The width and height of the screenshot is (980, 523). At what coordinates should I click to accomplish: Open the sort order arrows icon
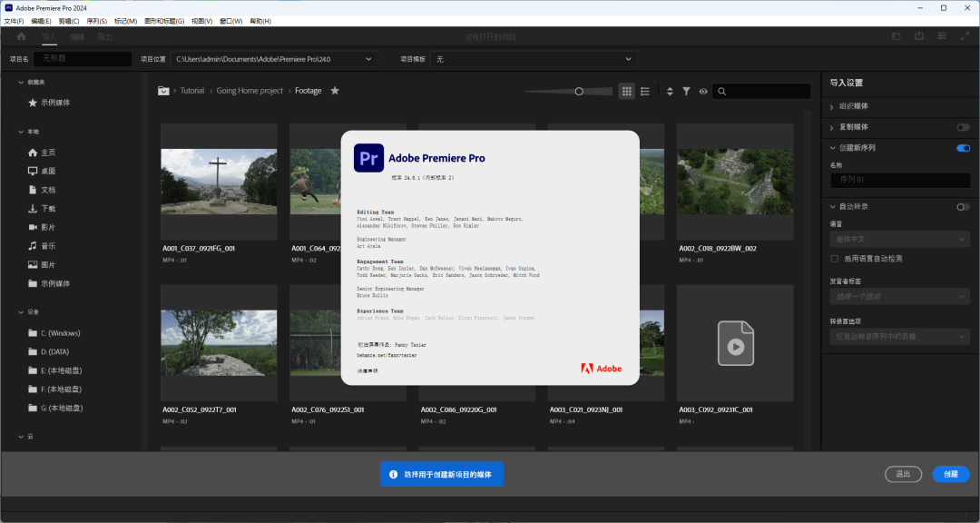point(670,92)
